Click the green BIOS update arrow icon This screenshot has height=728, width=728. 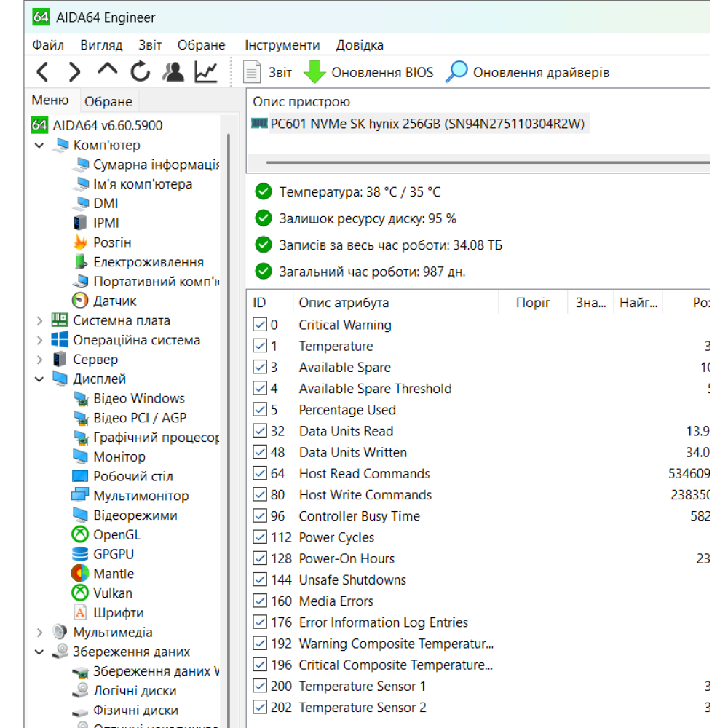coord(315,72)
